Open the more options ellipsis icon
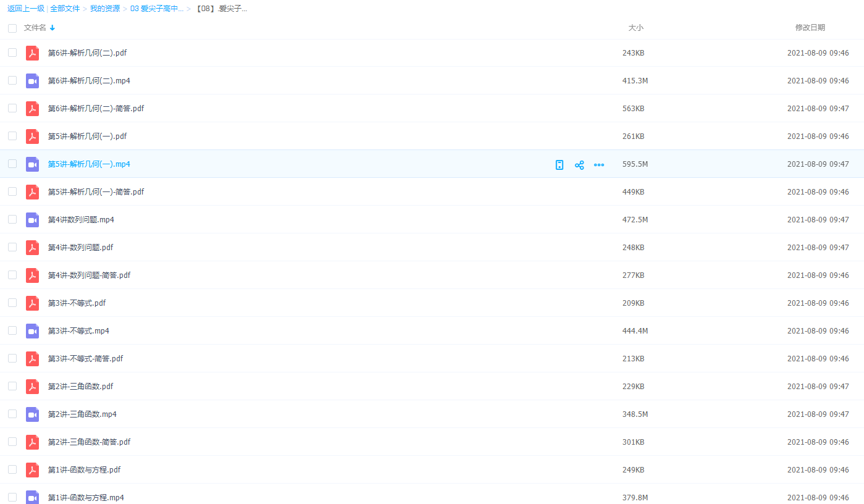864x504 pixels. click(599, 165)
